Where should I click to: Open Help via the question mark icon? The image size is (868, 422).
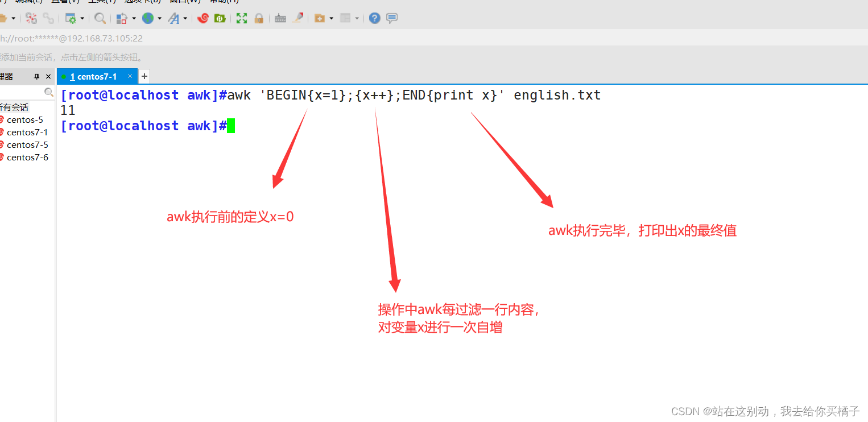[374, 18]
